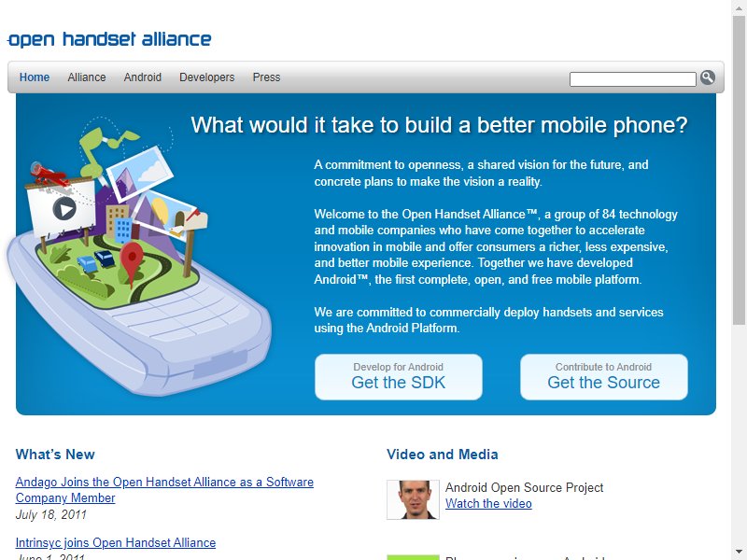Screen dimensions: 747x560
Task: Click the Open Handset Alliance logo
Action: [x=109, y=39]
